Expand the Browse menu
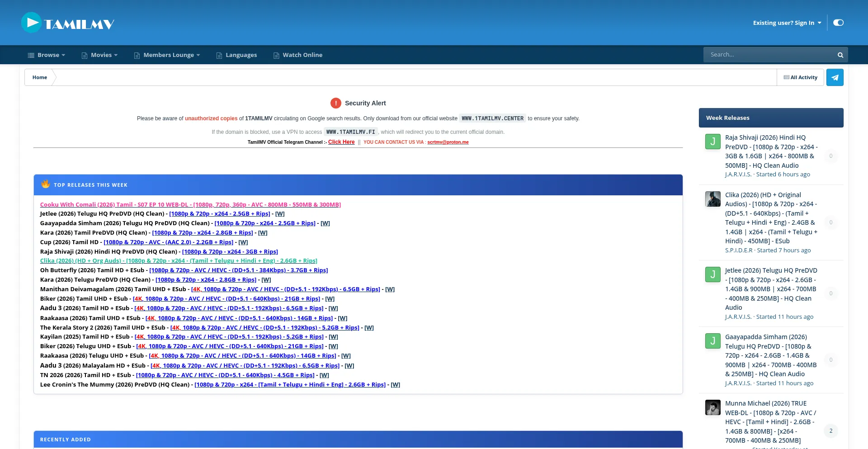This screenshot has height=449, width=868. point(47,55)
